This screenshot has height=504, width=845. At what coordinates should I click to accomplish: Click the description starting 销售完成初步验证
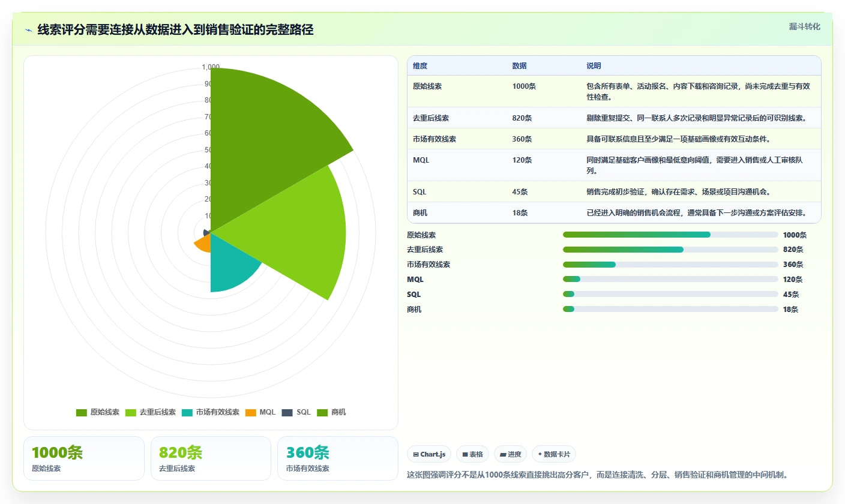click(678, 192)
